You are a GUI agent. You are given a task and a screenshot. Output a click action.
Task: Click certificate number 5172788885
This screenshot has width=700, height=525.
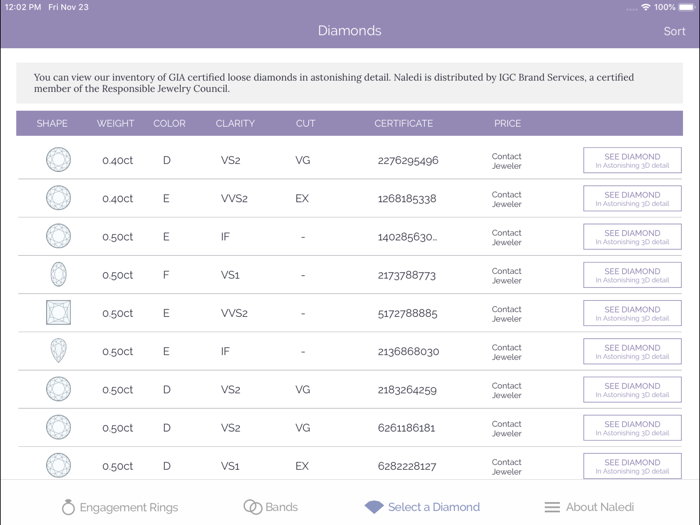tap(408, 313)
